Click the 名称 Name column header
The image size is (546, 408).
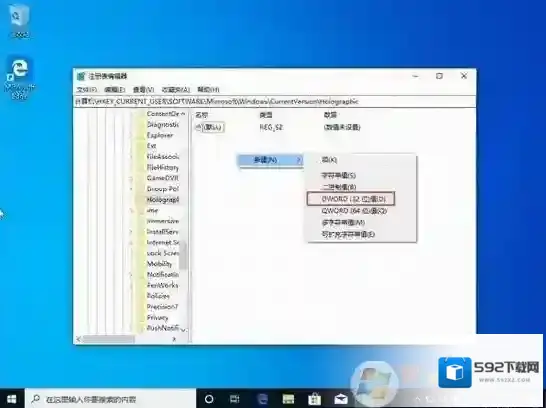(x=202, y=115)
